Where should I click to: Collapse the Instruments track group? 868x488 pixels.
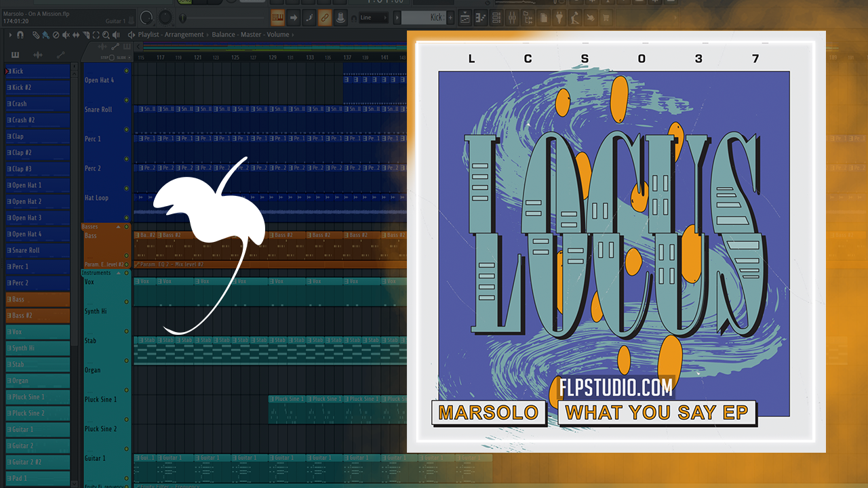118,273
